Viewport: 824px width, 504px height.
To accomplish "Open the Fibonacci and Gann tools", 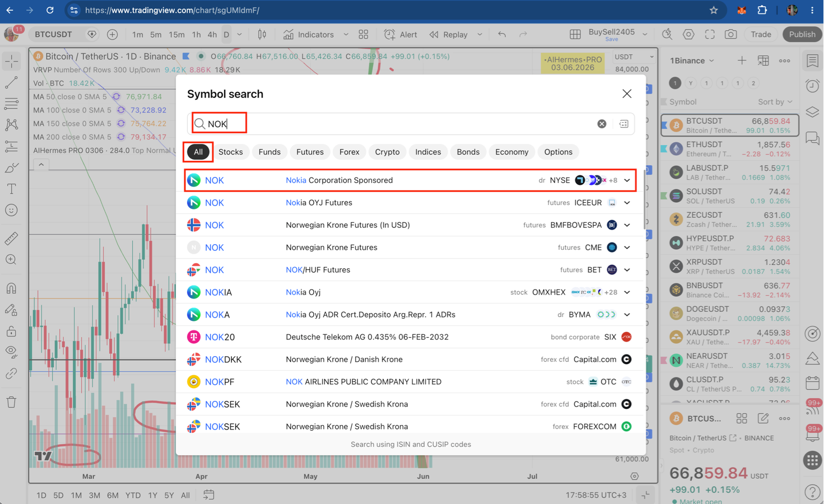I will pyautogui.click(x=11, y=104).
